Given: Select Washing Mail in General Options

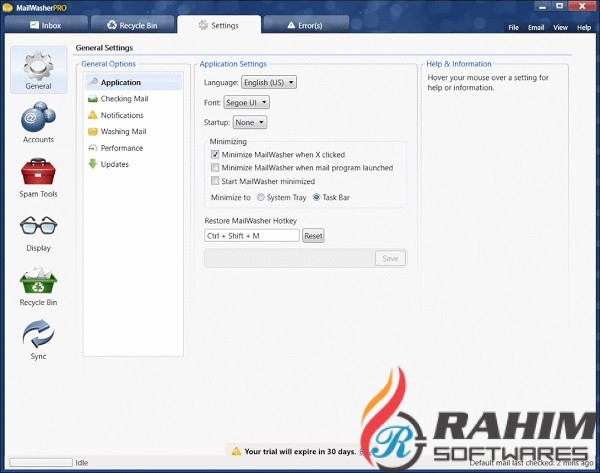Looking at the screenshot, I should [133, 132].
